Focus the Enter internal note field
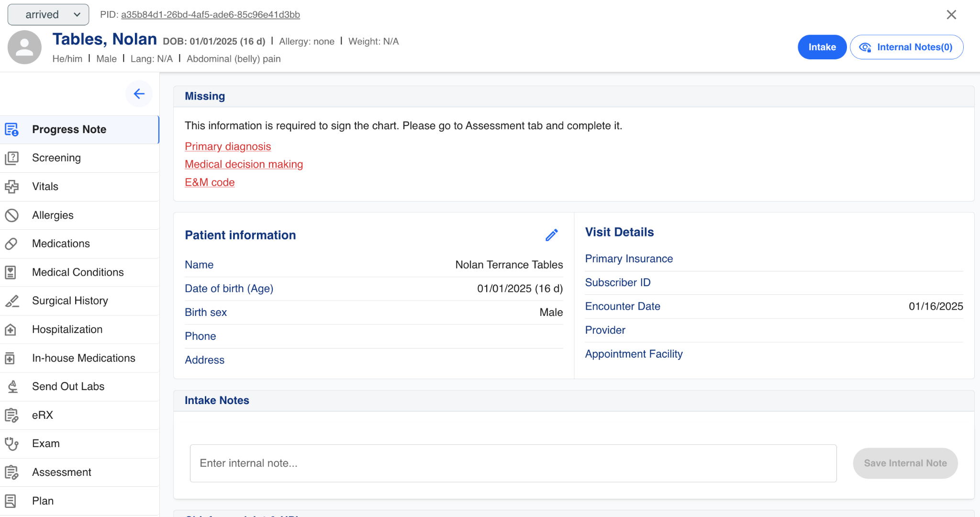980x517 pixels. [513, 463]
